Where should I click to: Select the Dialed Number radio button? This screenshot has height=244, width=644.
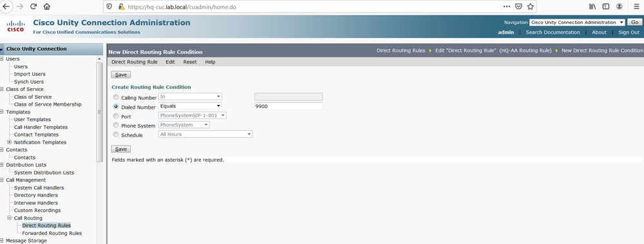116,107
